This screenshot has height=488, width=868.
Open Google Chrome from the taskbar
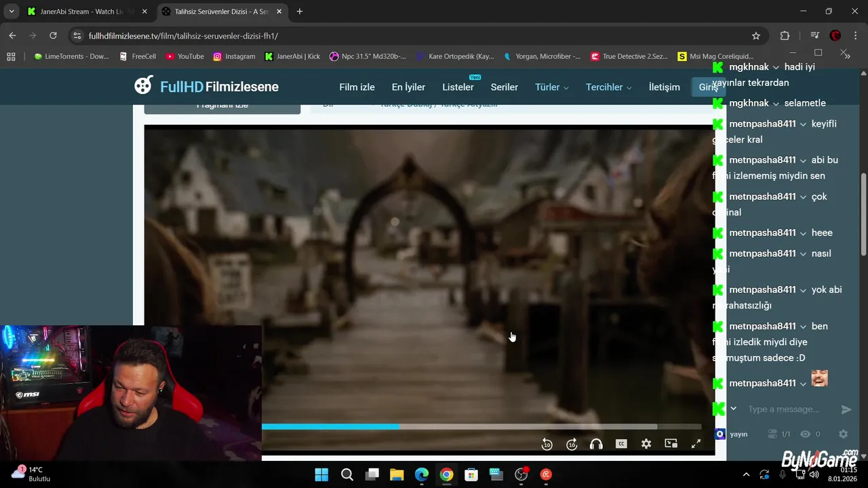tap(446, 474)
